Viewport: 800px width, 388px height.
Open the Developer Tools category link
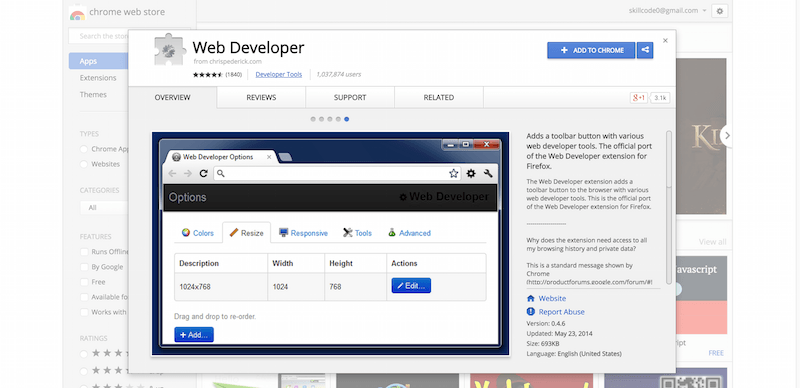point(279,75)
